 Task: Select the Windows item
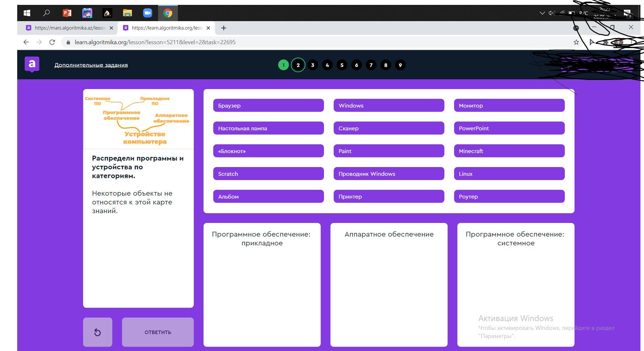click(x=389, y=105)
